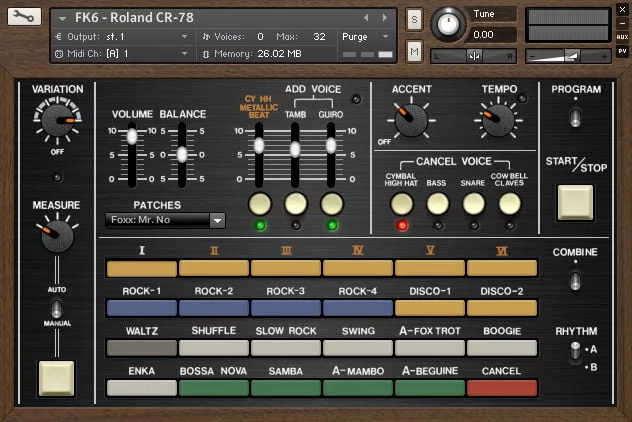632x422 pixels.
Task: Select the Disco-2 rhythm pad
Action: pyautogui.click(x=502, y=308)
